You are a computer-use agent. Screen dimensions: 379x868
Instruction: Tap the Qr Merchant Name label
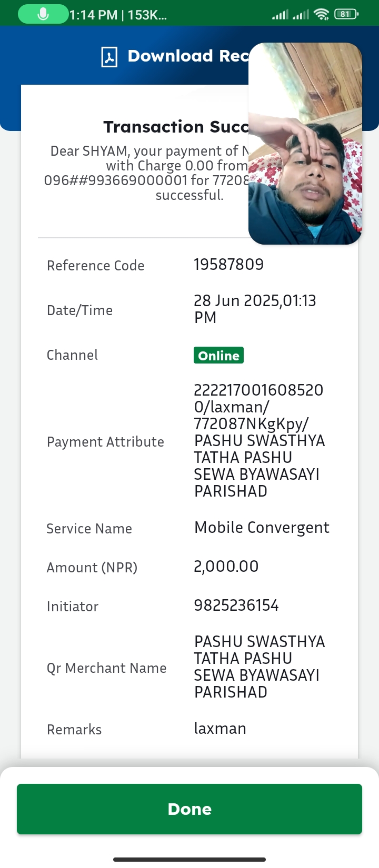[106, 668]
